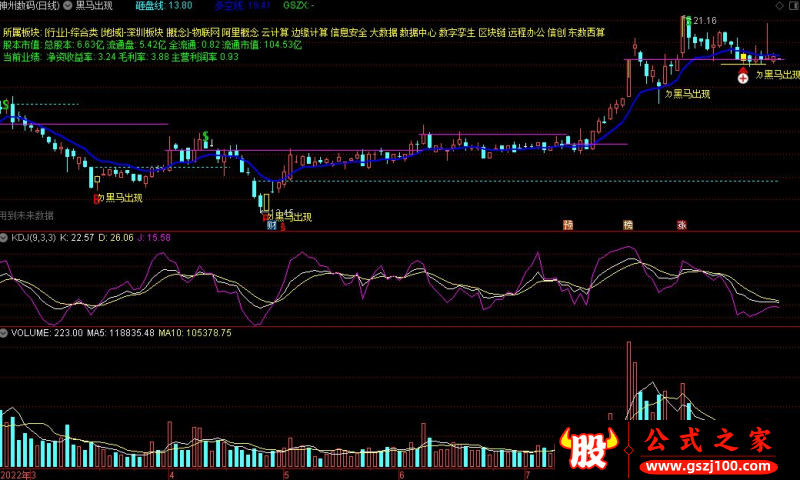
Task: Click the green $ marker above April candles
Action: [206, 136]
